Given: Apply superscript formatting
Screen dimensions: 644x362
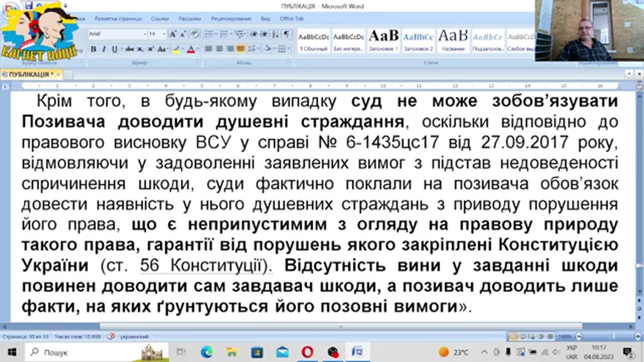Looking at the screenshot, I should click(x=150, y=49).
